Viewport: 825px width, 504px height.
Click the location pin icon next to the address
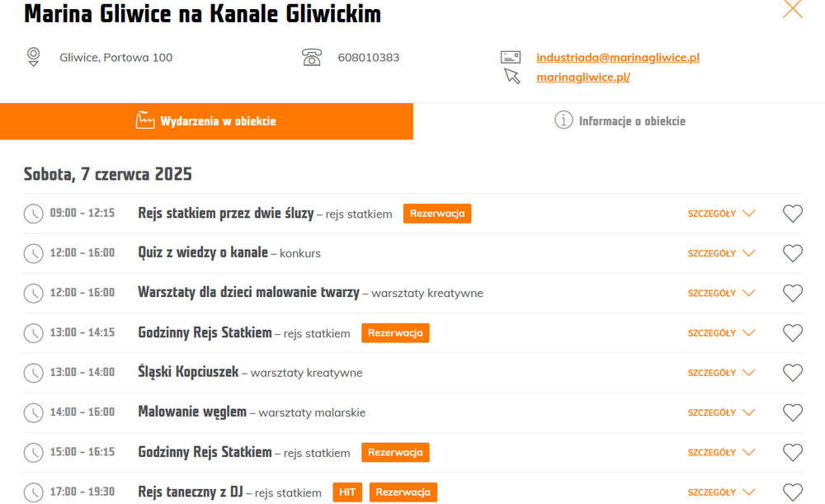(33, 57)
